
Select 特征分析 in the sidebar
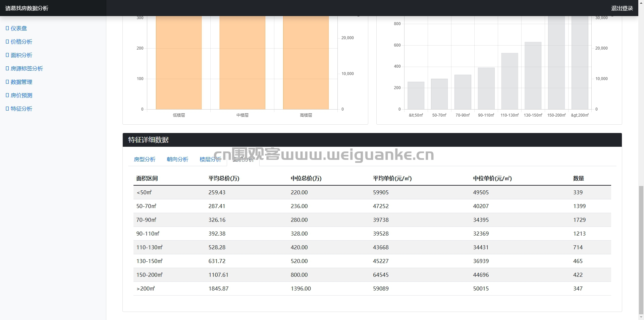tap(19, 109)
